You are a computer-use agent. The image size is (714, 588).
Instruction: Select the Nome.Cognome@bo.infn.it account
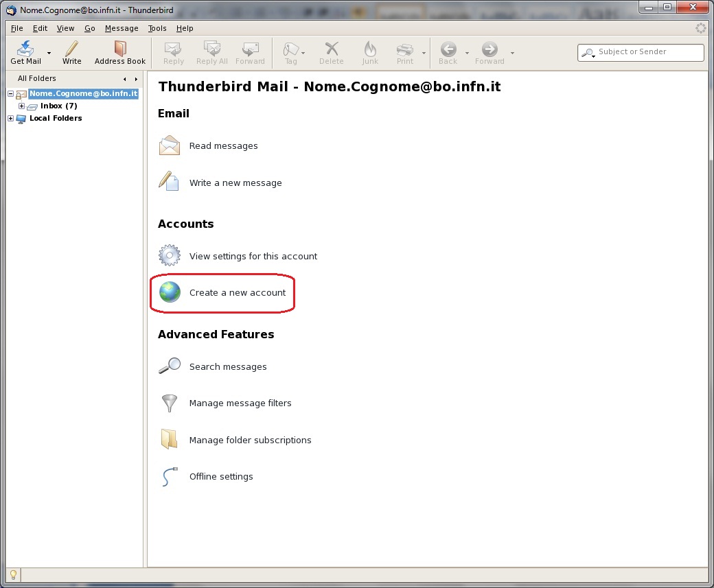point(83,94)
